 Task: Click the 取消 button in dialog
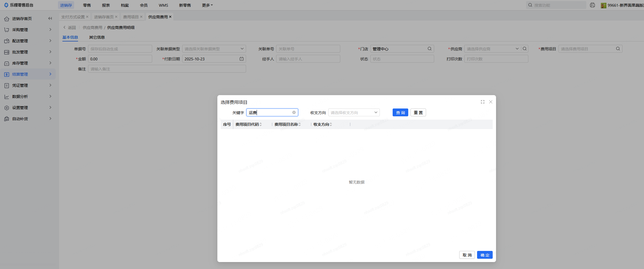click(x=467, y=255)
